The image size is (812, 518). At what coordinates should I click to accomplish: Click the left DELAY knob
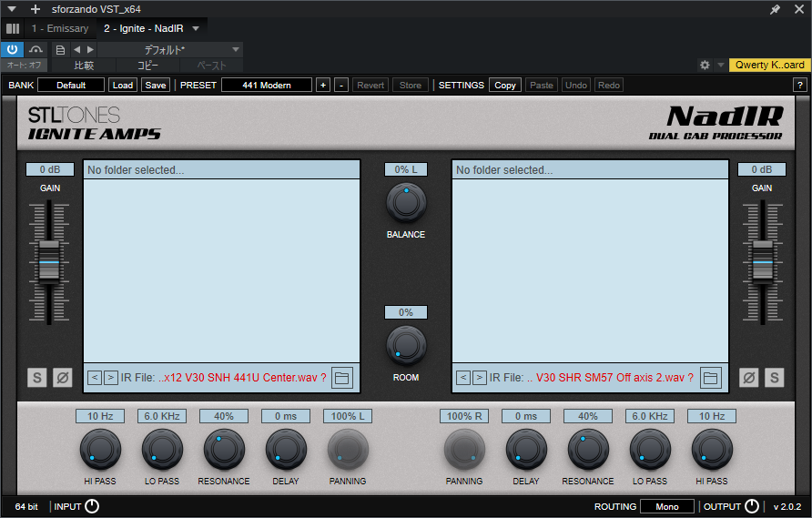point(286,449)
